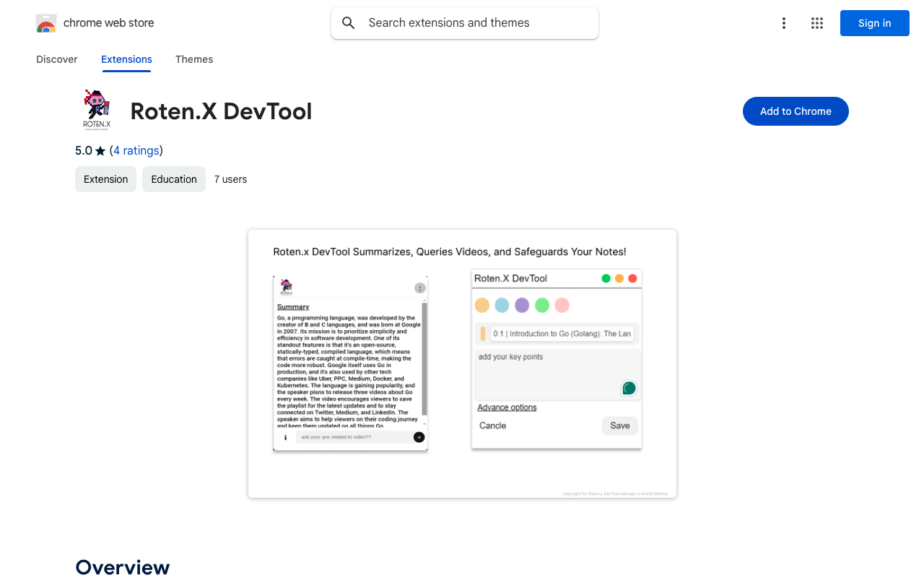Click the pink color circle in the screenshot
The height and width of the screenshot is (578, 924).
click(562, 305)
